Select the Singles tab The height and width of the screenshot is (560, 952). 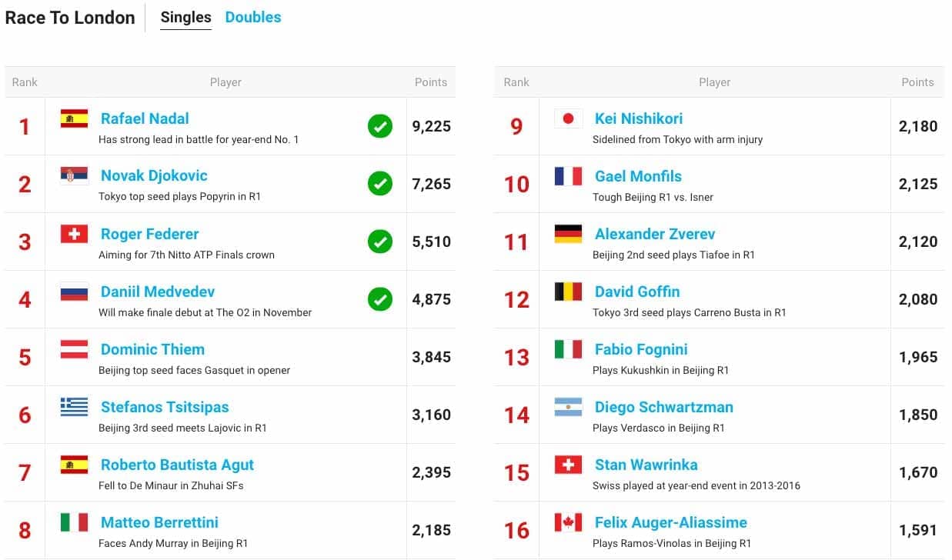coord(185,17)
